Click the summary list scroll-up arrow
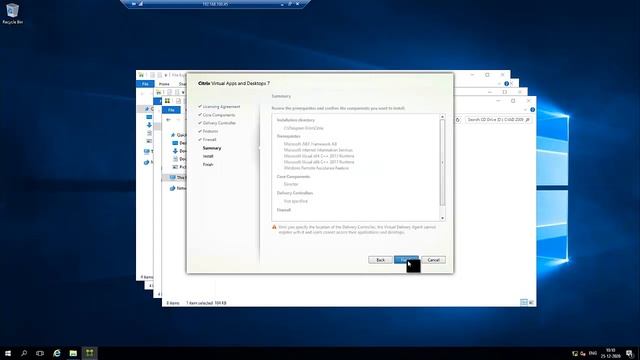This screenshot has width=640, height=360. [x=442, y=117]
